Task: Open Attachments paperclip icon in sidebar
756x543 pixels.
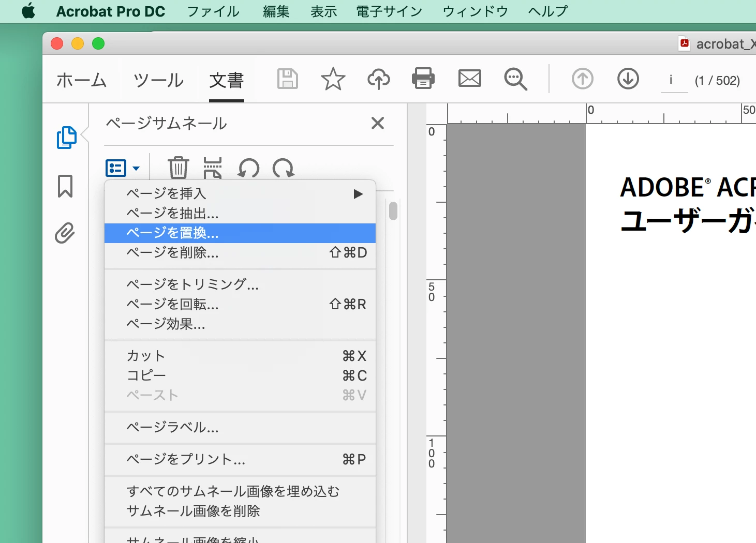Action: pos(65,233)
